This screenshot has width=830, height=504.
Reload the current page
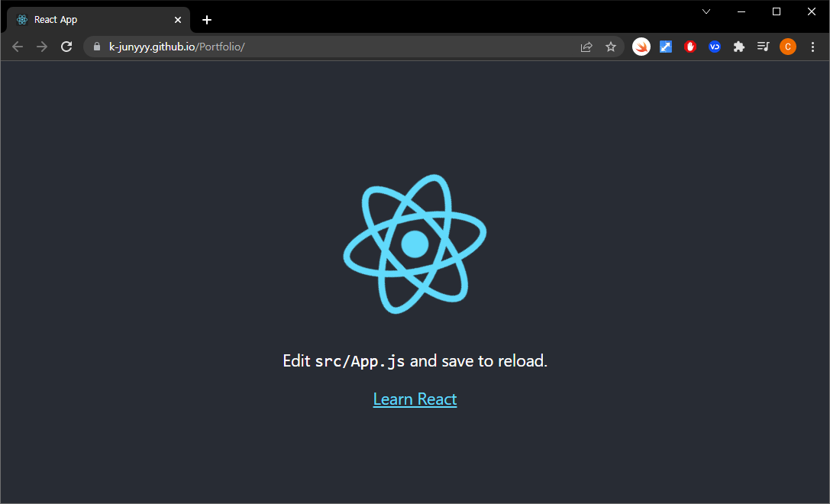pyautogui.click(x=66, y=47)
